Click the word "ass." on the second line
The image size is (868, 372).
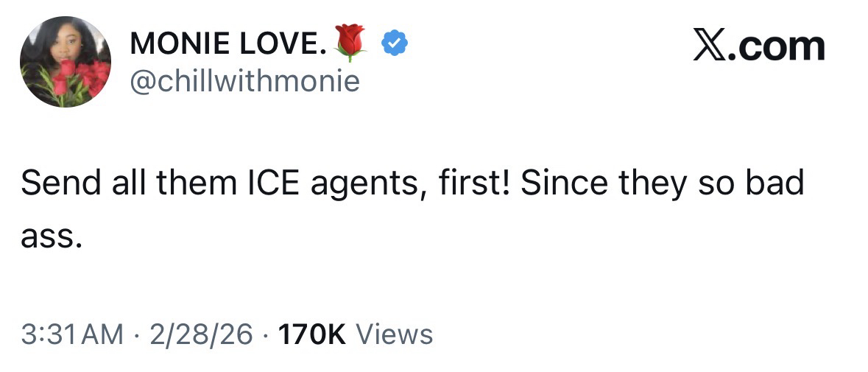tap(48, 237)
